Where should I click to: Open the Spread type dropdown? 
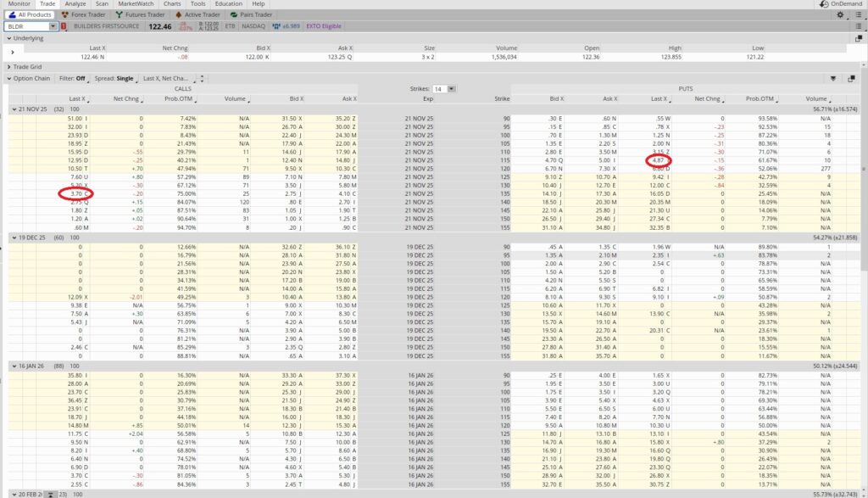click(x=117, y=78)
